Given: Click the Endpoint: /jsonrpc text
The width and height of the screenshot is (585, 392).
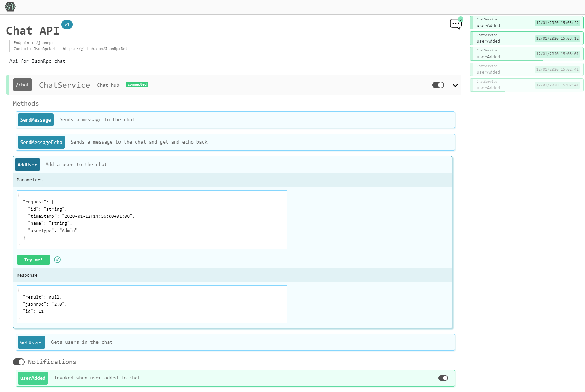Looking at the screenshot, I should [34, 43].
